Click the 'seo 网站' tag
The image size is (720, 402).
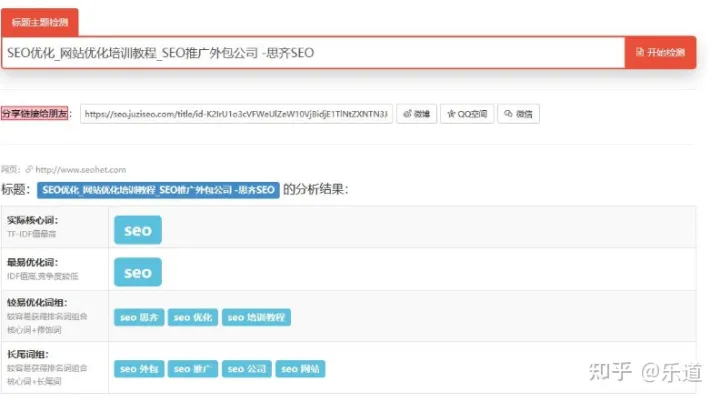pos(300,369)
